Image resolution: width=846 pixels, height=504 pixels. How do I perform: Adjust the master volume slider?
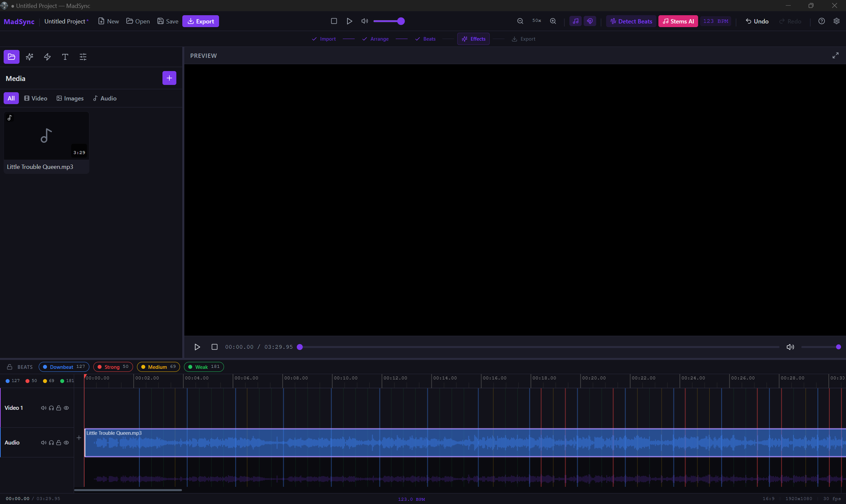389,21
